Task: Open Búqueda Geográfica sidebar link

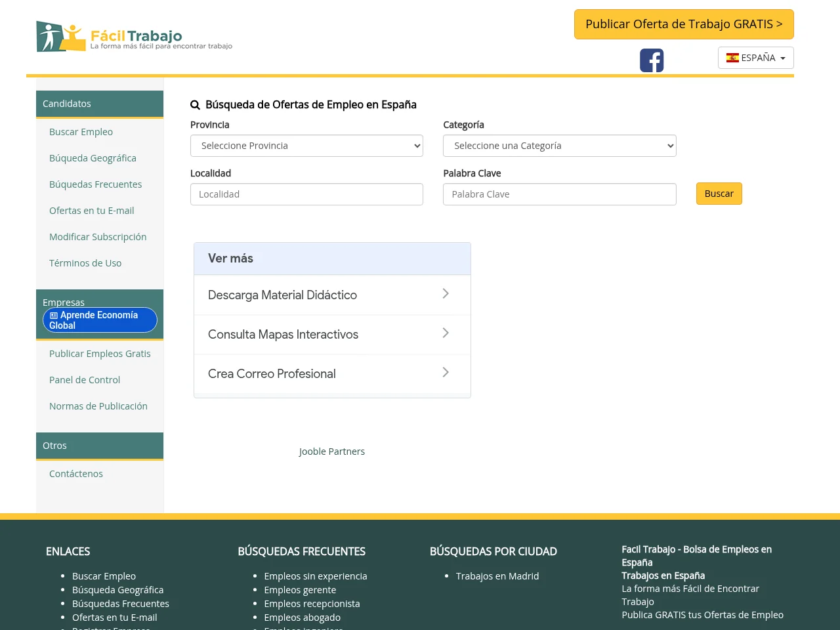Action: tap(93, 158)
